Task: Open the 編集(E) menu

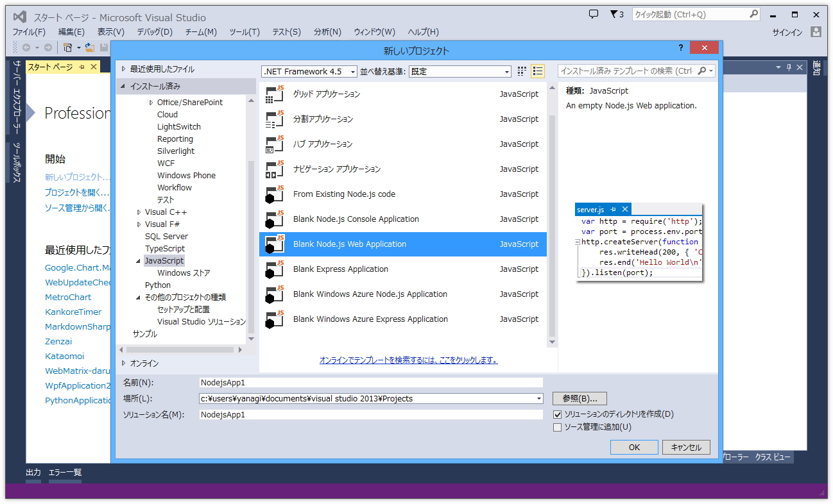Action: pos(71,32)
